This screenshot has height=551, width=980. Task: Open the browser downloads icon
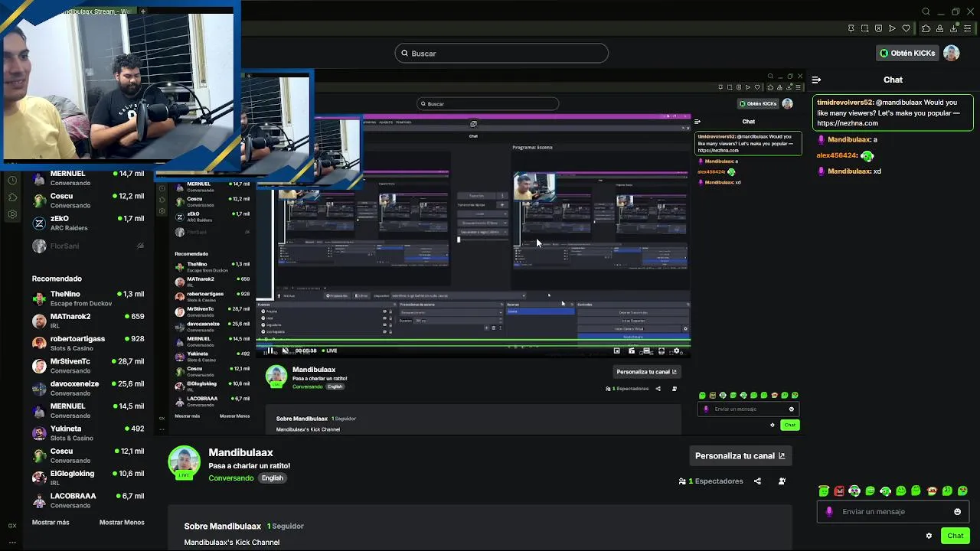(954, 29)
